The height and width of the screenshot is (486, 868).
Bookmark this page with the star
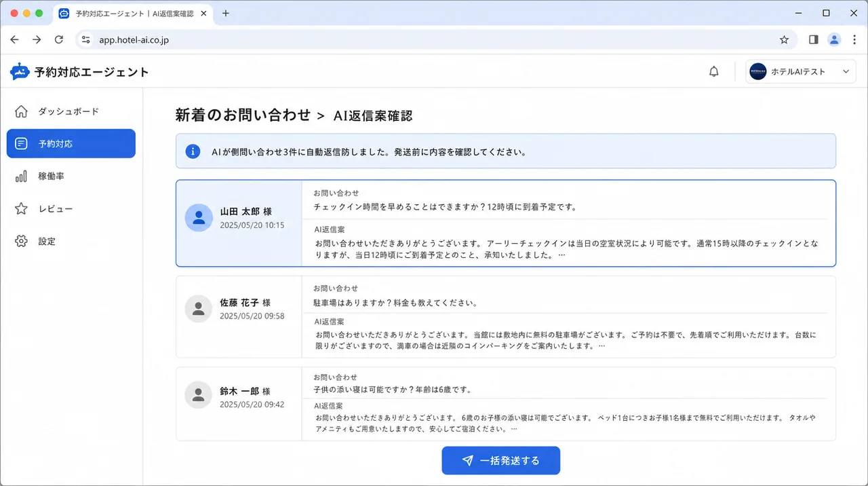click(784, 40)
